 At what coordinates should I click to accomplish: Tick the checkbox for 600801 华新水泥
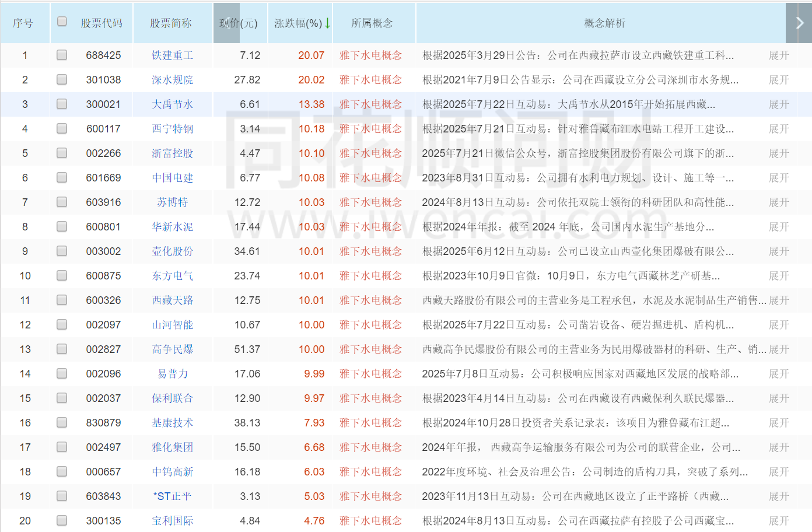click(x=62, y=226)
